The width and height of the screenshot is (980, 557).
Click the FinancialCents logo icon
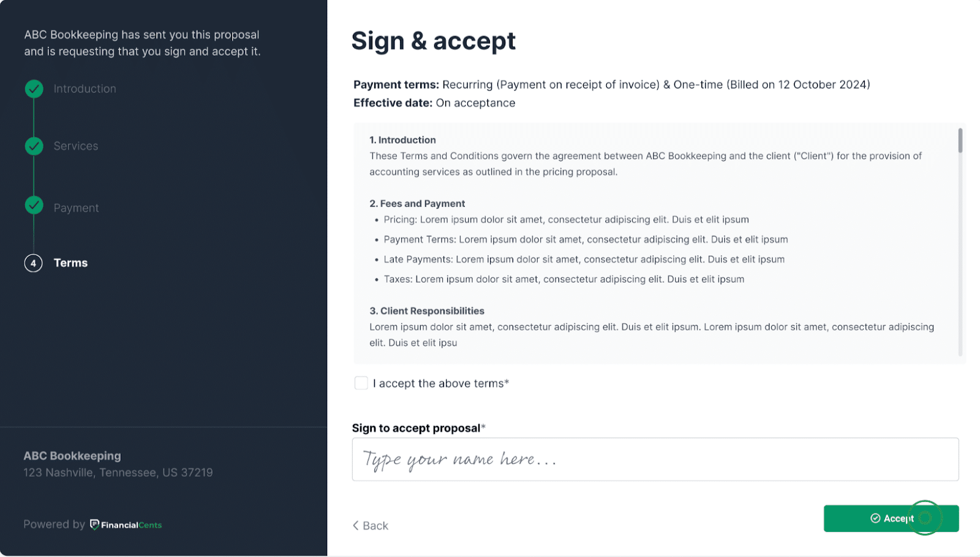[x=94, y=525]
